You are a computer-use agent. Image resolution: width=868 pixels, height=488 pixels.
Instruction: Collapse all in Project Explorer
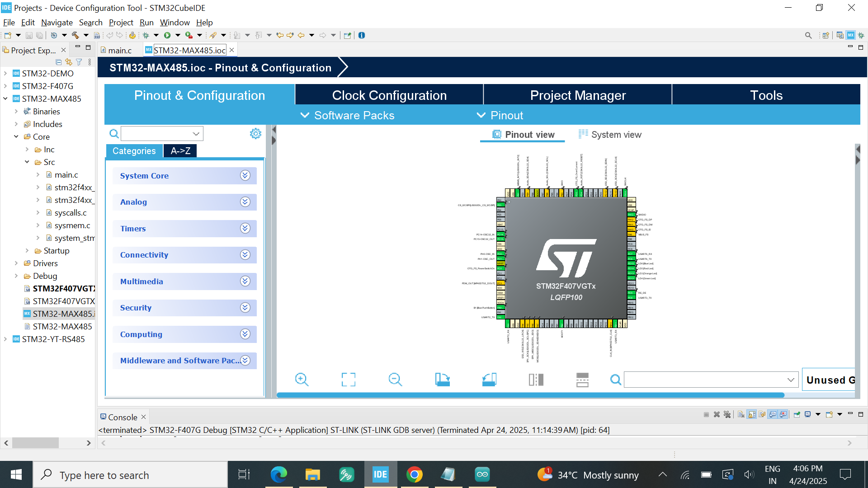pyautogui.click(x=58, y=62)
